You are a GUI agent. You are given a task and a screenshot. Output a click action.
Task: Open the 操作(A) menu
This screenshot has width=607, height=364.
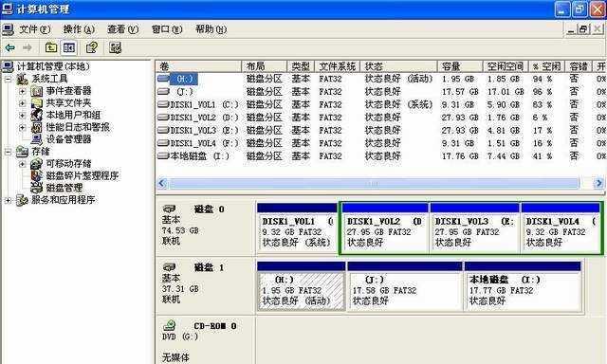point(79,29)
